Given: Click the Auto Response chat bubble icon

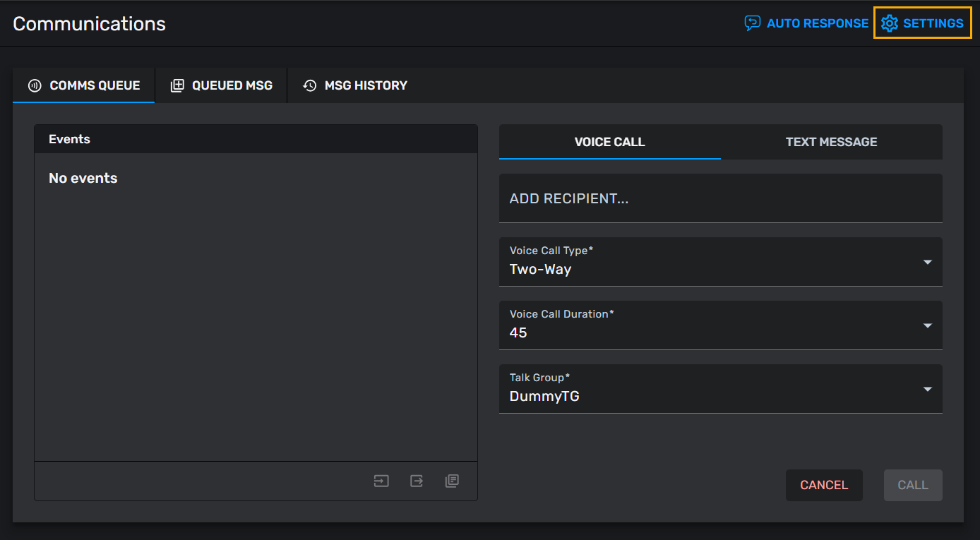Looking at the screenshot, I should [x=753, y=23].
